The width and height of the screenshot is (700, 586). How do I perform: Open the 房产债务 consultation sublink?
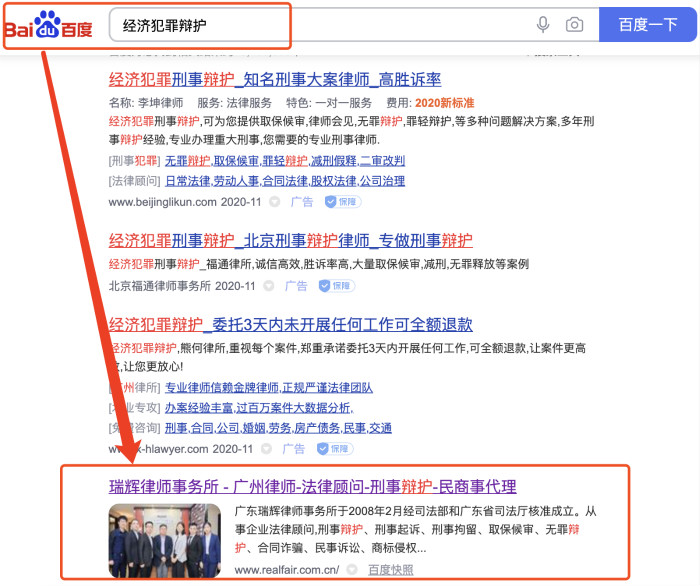(x=317, y=428)
